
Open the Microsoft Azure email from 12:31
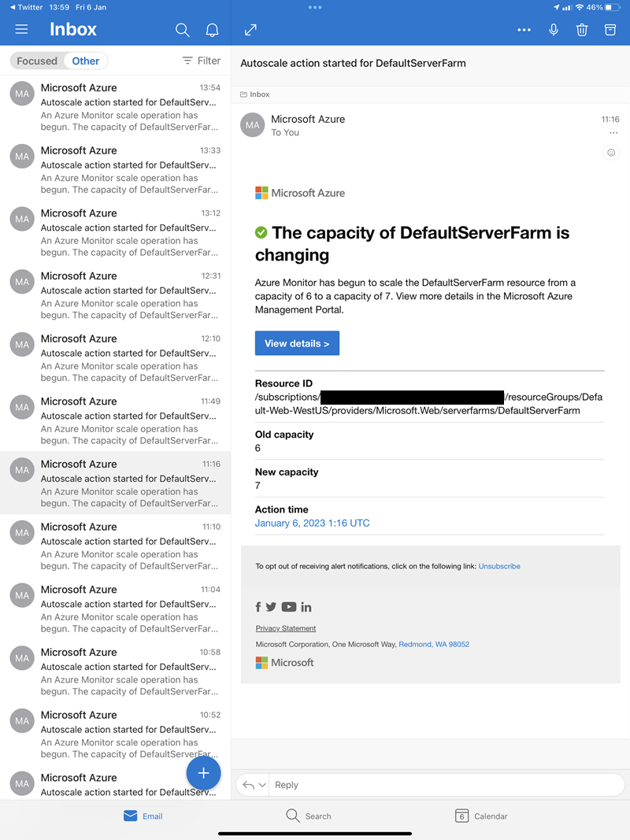coord(115,294)
